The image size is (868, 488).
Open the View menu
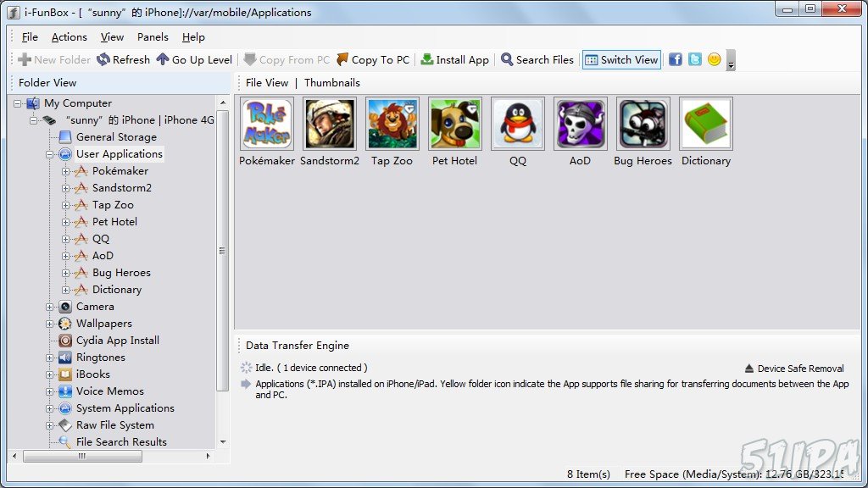pos(113,37)
